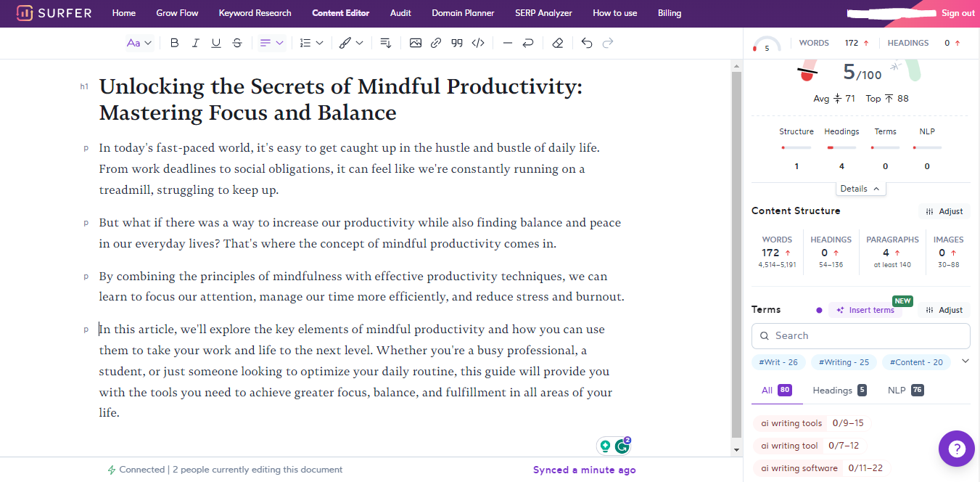Click the Grammarly icon in the editor

click(x=622, y=446)
